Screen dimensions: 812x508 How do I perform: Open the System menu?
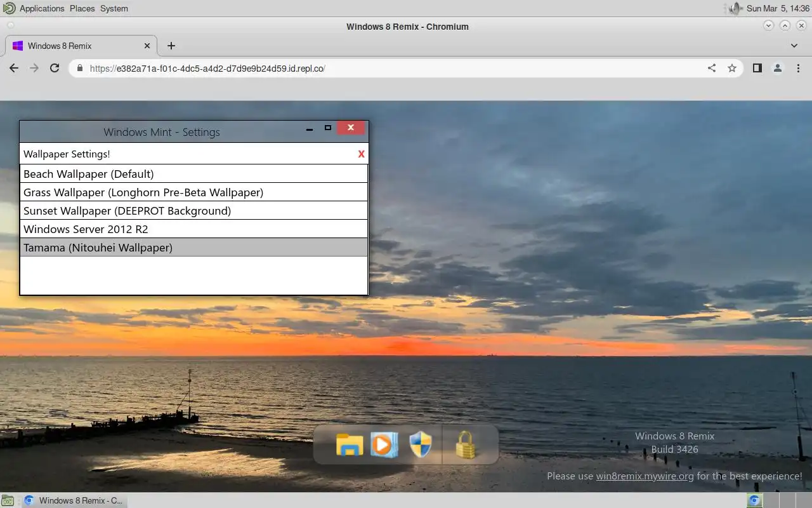tap(114, 8)
